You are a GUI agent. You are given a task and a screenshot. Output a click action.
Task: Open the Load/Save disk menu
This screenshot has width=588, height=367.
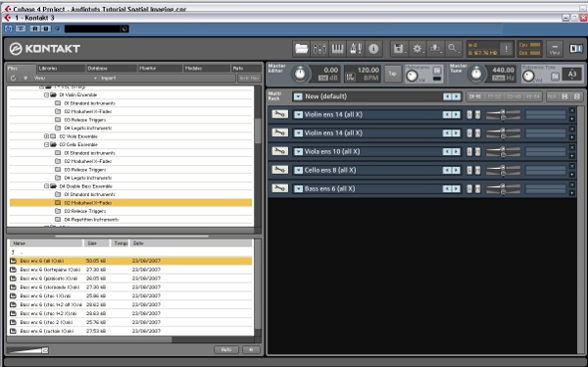[x=399, y=49]
